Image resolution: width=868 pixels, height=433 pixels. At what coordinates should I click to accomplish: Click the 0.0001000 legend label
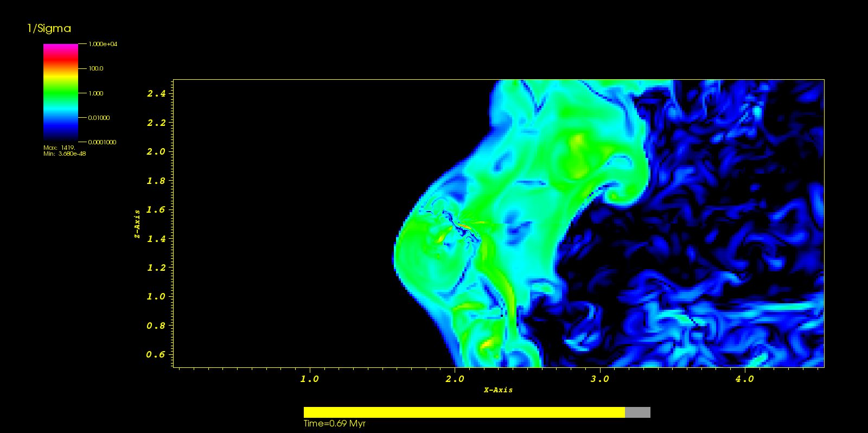pyautogui.click(x=102, y=142)
